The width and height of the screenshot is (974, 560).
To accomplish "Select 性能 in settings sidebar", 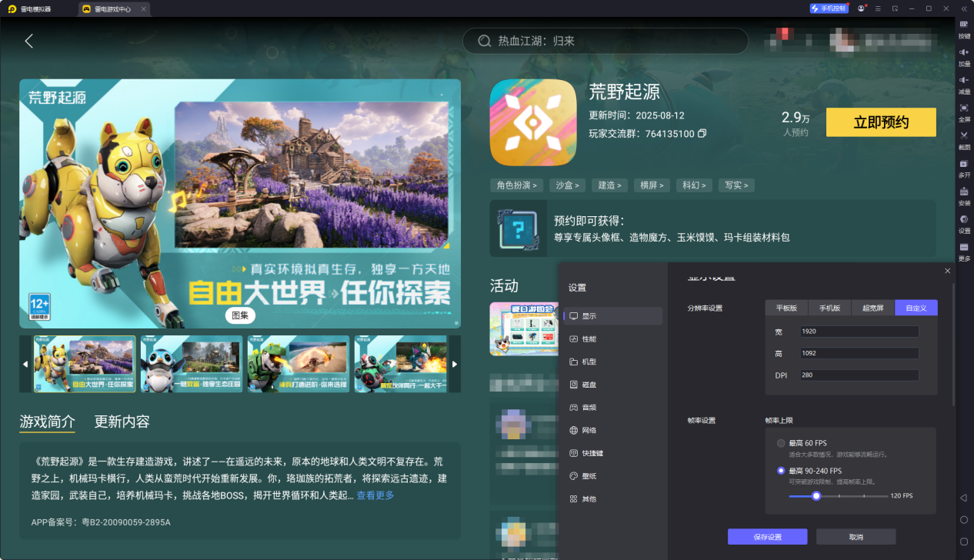I will point(612,338).
